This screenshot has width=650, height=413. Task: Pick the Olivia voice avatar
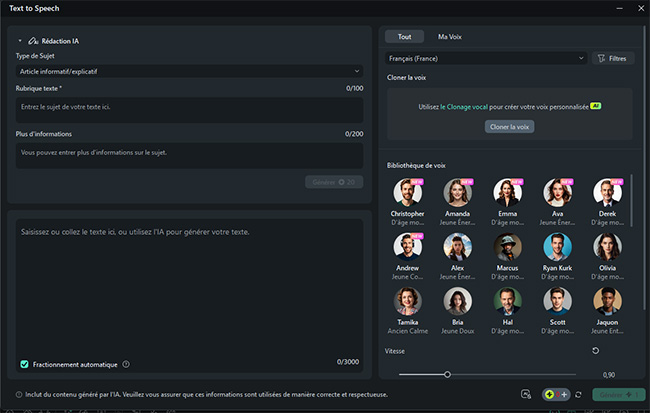point(607,246)
